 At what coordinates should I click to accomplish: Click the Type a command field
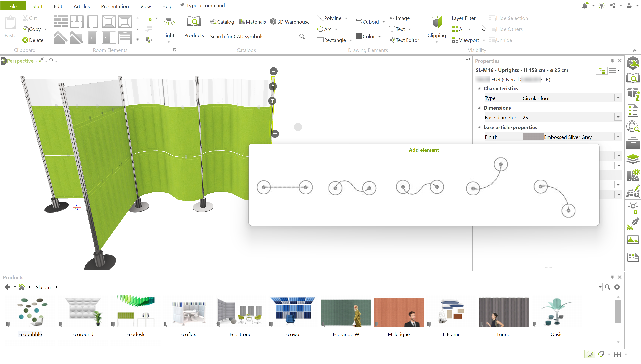point(206,6)
